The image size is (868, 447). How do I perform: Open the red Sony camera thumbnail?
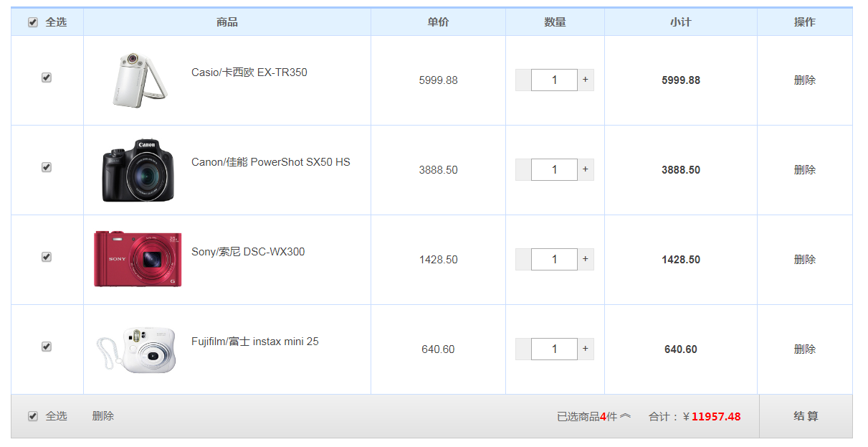138,259
